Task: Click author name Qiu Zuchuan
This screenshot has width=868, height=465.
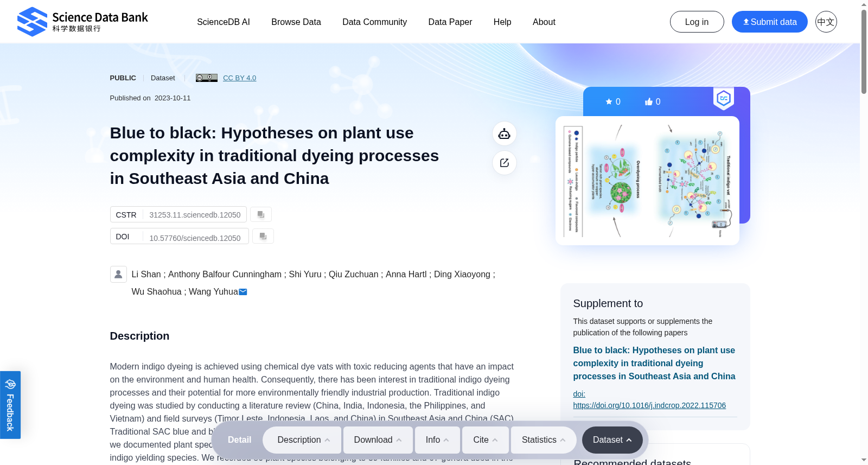Action: click(x=354, y=275)
